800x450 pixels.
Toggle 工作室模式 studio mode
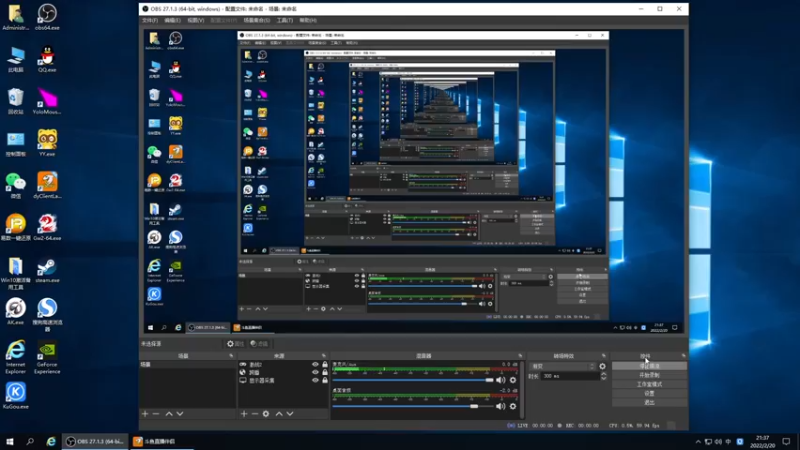649,384
